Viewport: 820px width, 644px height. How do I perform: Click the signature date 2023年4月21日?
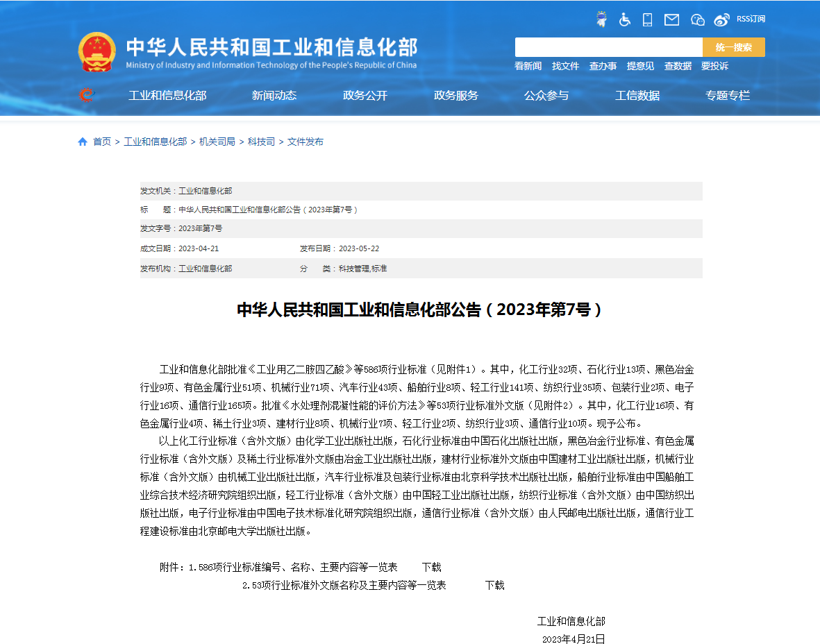(x=573, y=638)
